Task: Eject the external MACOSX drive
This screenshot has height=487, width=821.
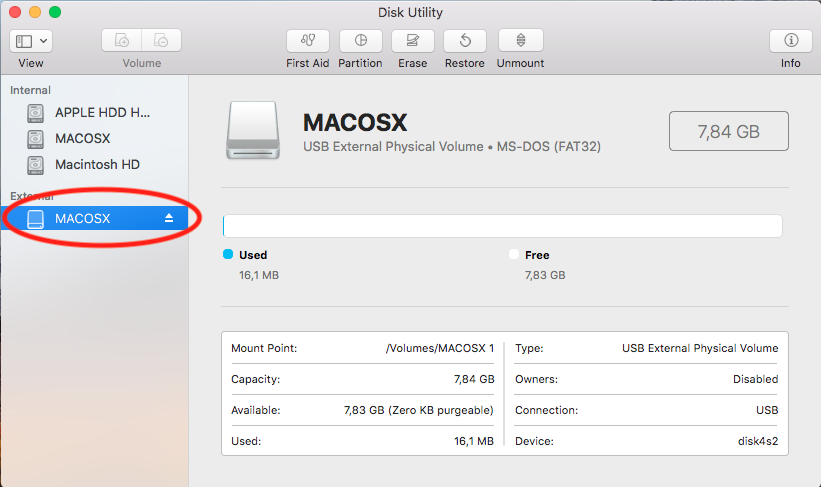Action: 169,218
